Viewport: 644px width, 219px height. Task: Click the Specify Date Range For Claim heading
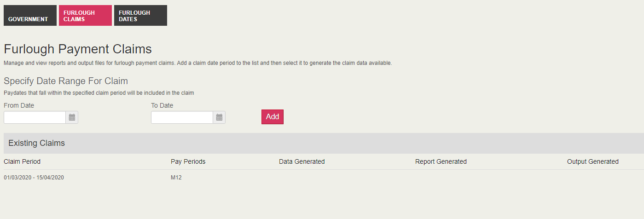click(x=66, y=81)
